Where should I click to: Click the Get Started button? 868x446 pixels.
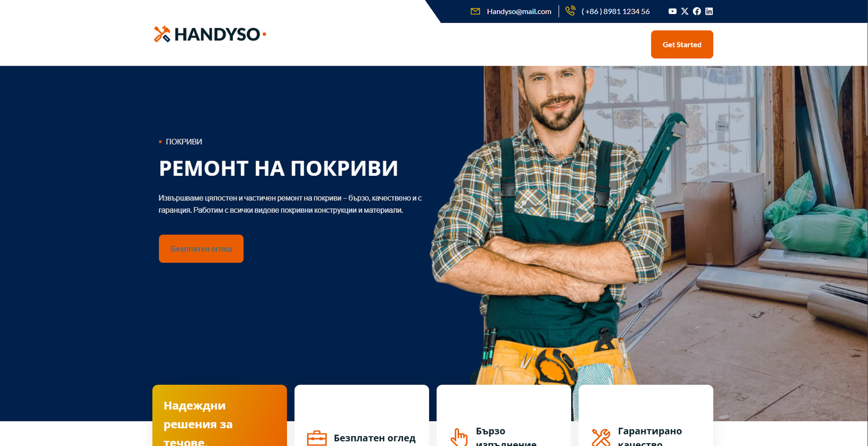click(682, 44)
